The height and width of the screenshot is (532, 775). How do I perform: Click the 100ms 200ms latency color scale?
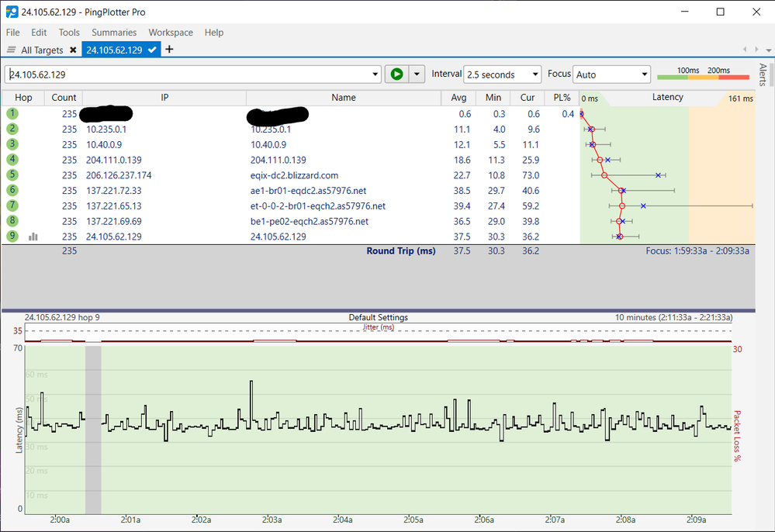coord(703,74)
